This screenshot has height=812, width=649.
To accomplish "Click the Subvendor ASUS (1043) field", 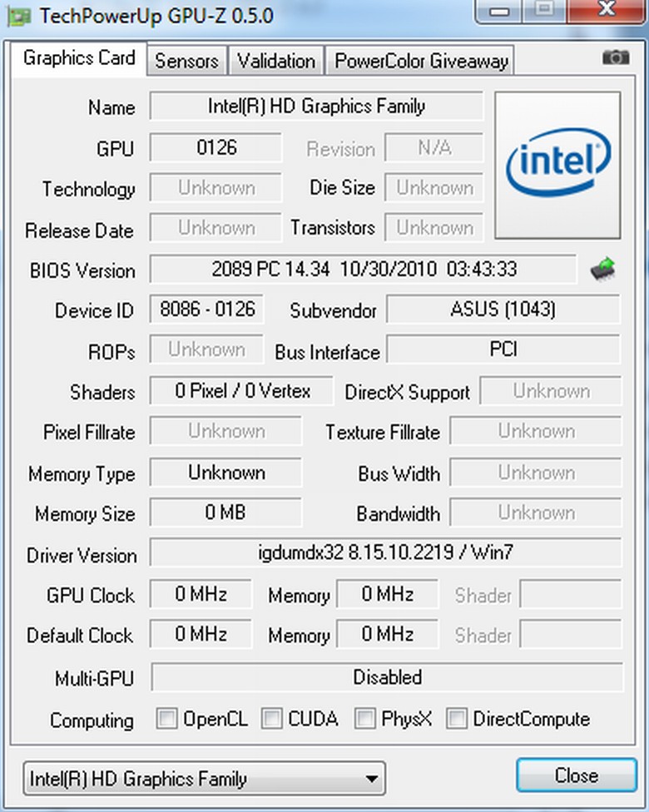I will tap(503, 309).
